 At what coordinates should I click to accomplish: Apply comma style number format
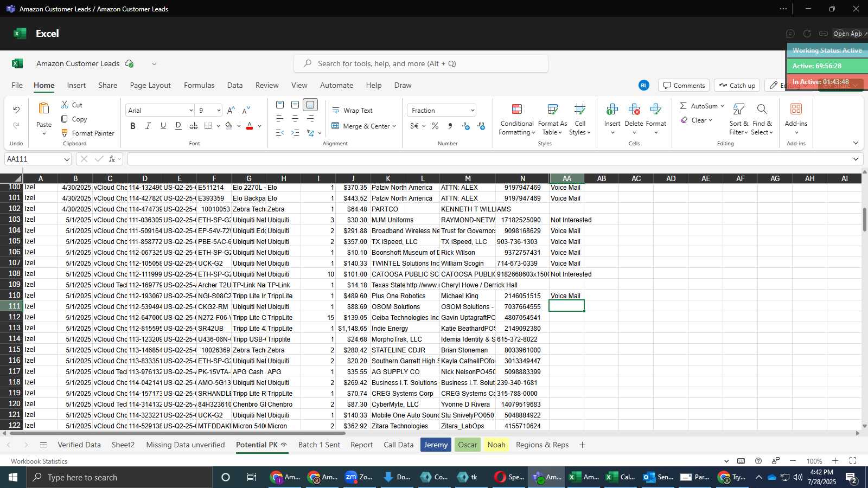(450, 126)
